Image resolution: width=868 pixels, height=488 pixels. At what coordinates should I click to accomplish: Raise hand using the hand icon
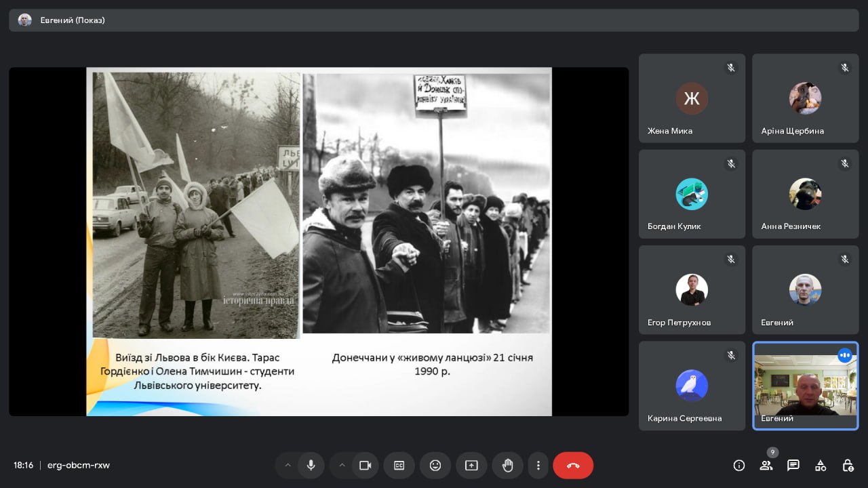[507, 465]
